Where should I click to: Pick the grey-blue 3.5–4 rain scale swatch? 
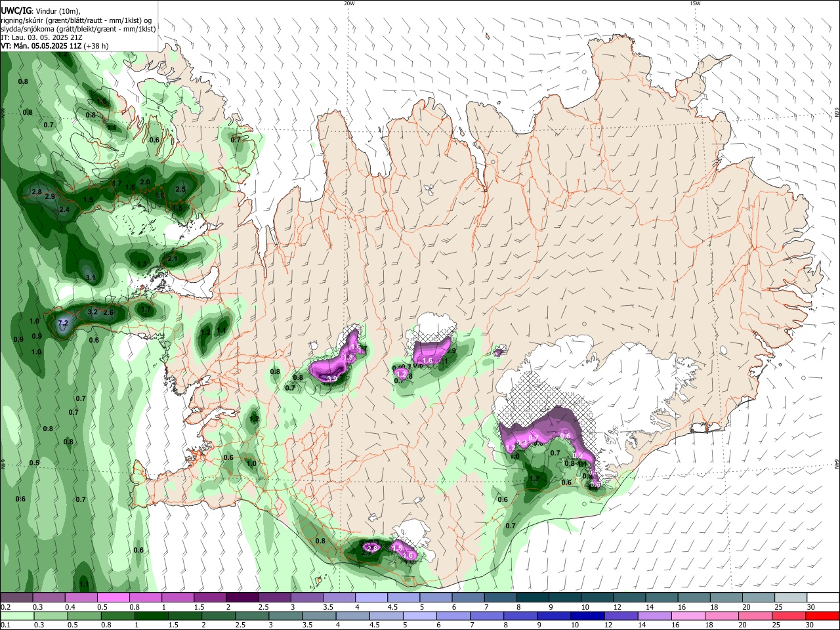[x=319, y=616]
